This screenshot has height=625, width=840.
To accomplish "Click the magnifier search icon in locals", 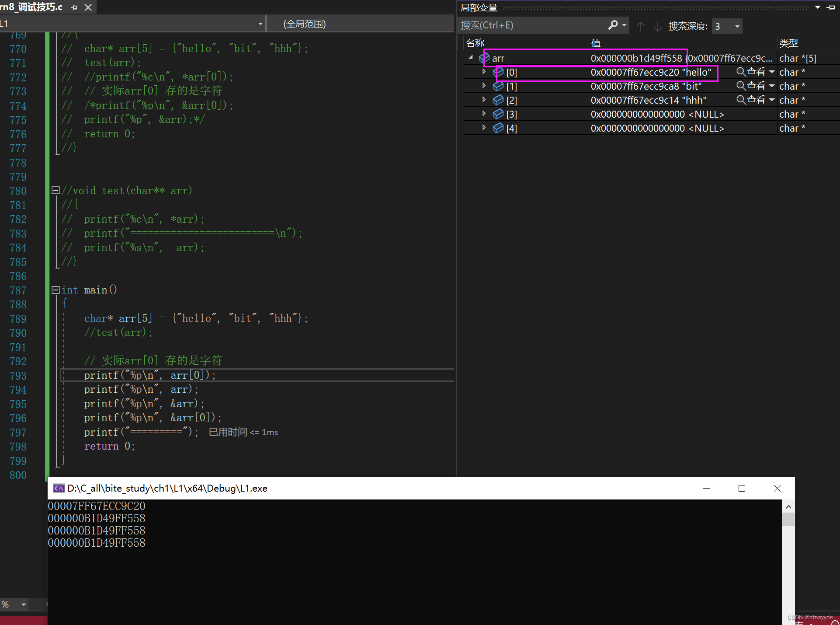I will [613, 25].
